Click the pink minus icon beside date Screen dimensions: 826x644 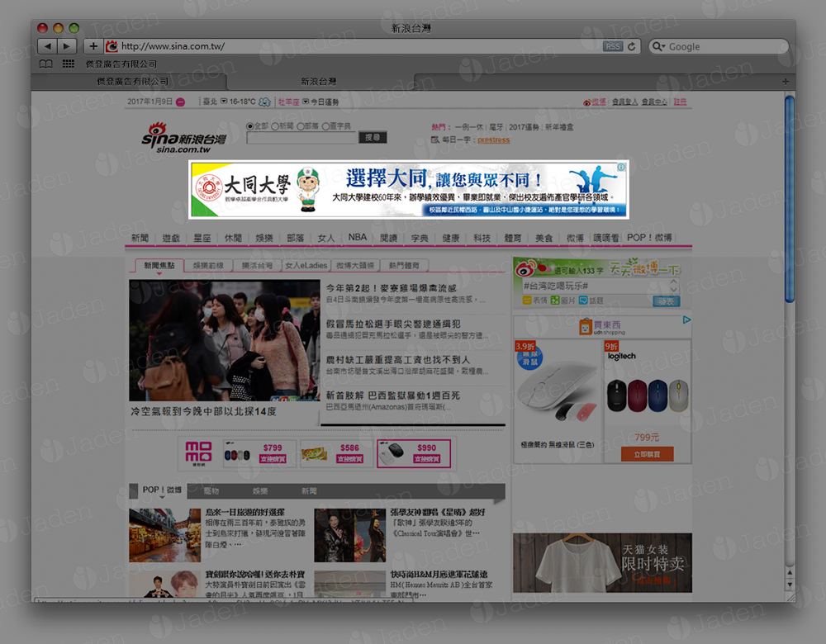coord(181,102)
